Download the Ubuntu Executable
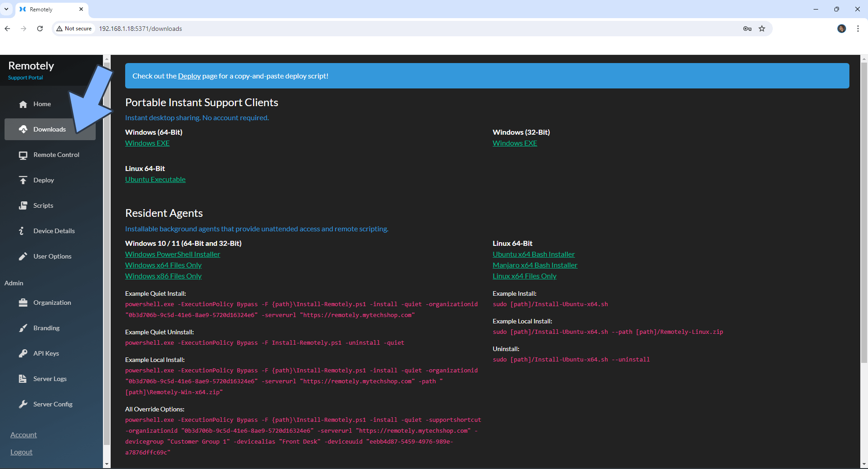The image size is (868, 469). coord(155,179)
